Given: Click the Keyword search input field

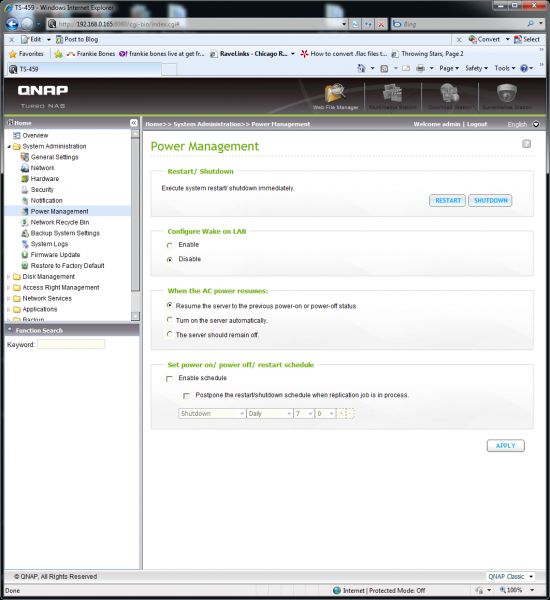Looking at the screenshot, I should (71, 344).
